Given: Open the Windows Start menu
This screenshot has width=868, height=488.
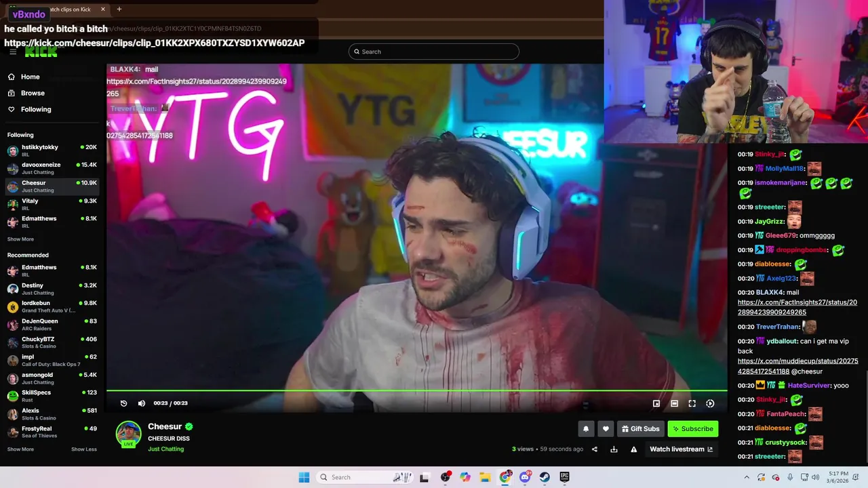Looking at the screenshot, I should pos(304,477).
